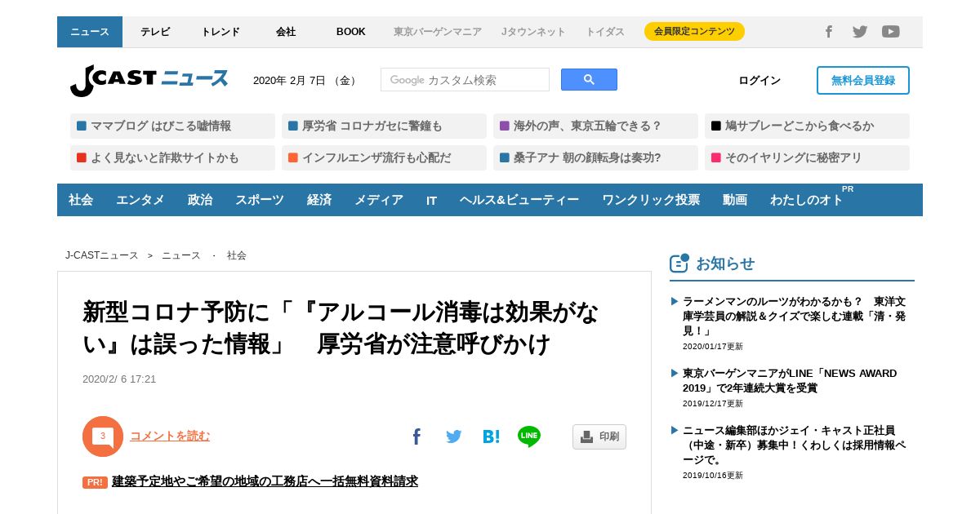
Task: Open 建築予定地 工務店 無料資料請求 ad link
Action: (265, 481)
